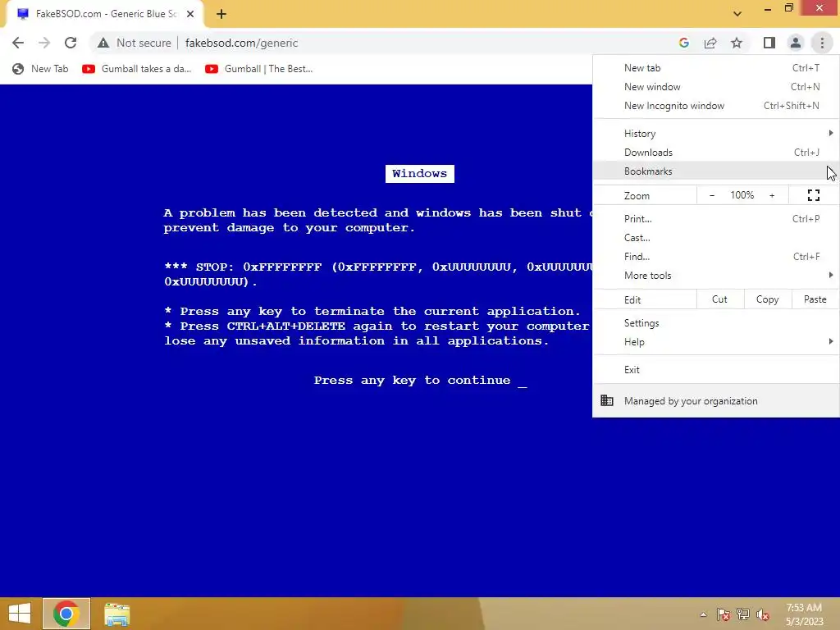Click the taskbar clock showing 7:53 AM
This screenshot has width=840, height=630.
(804, 614)
